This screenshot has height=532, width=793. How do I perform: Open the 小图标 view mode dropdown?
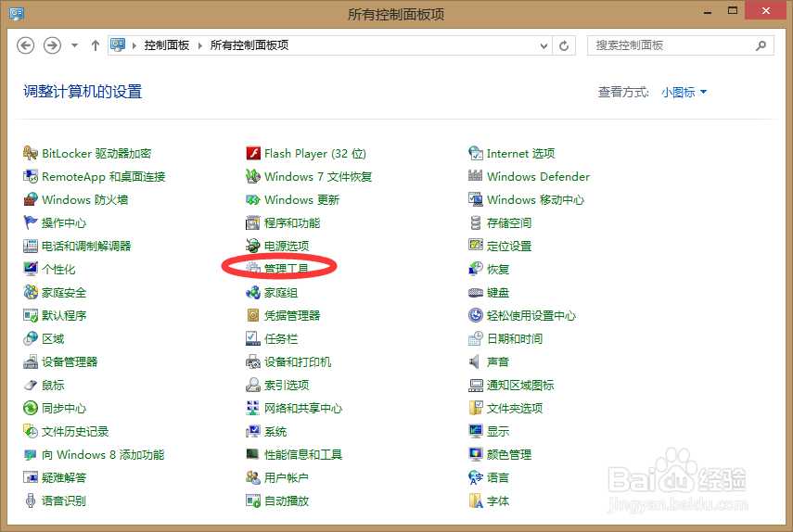click(684, 92)
